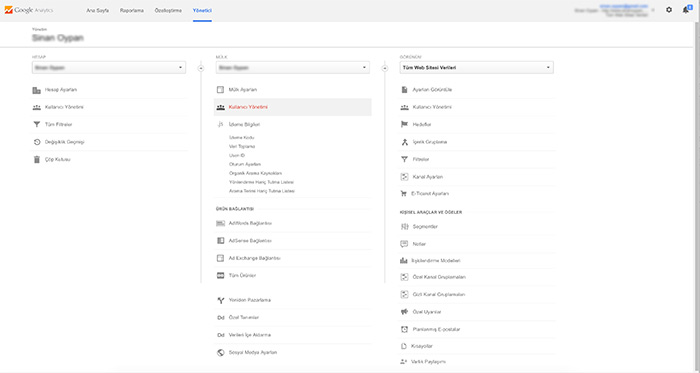Click the document icon for Ayarları Görüntüle
Image resolution: width=700 pixels, height=373 pixels.
pos(404,90)
